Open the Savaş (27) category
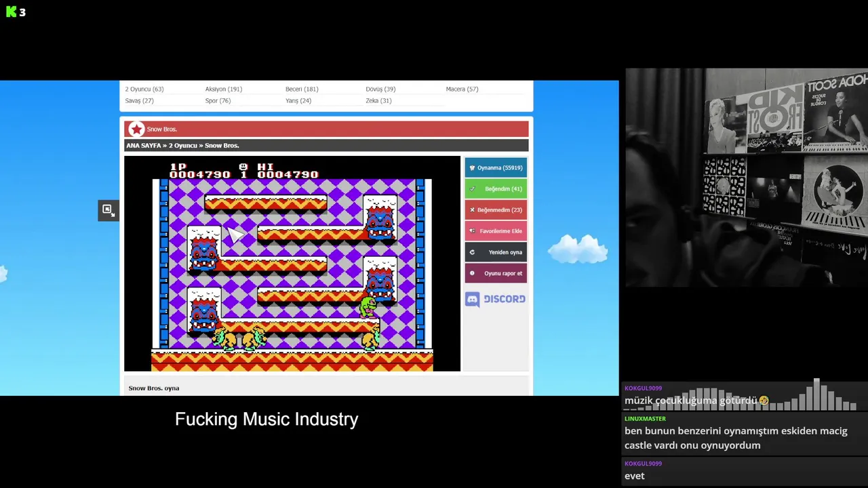868x488 pixels. 139,101
